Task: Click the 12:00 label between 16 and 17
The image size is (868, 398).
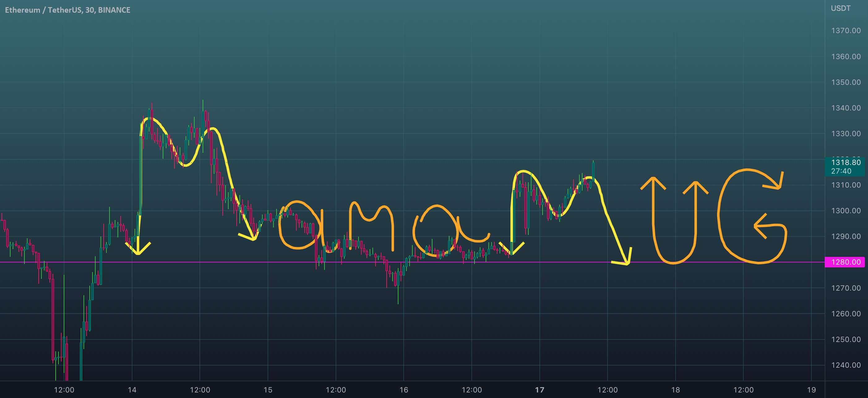Action: coord(472,390)
